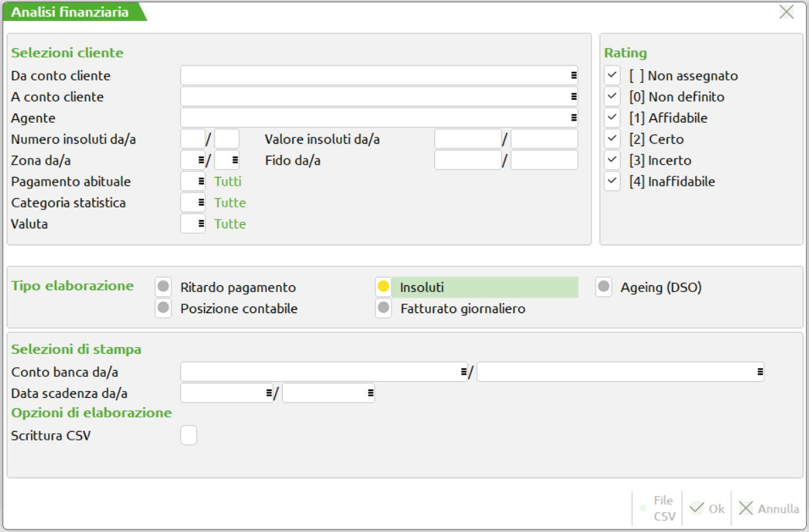
Task: Select Fatturato giornaliero radio option
Action: (x=383, y=309)
